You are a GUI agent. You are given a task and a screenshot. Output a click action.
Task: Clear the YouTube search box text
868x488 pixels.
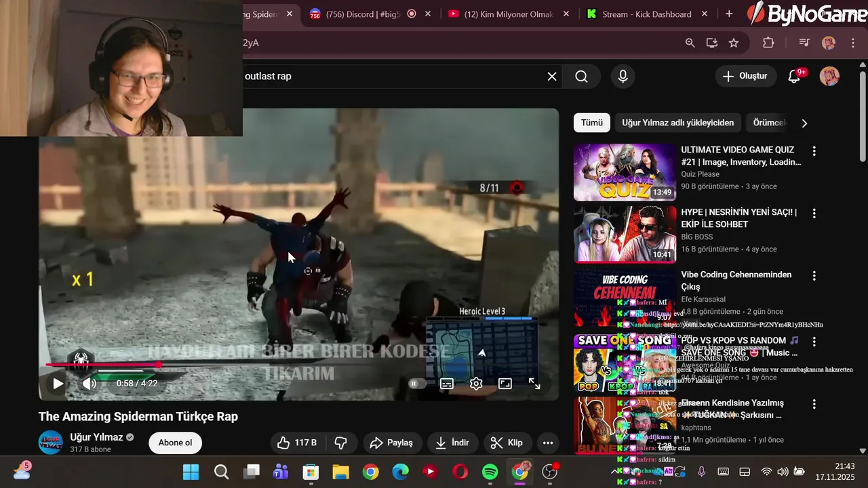(x=552, y=77)
